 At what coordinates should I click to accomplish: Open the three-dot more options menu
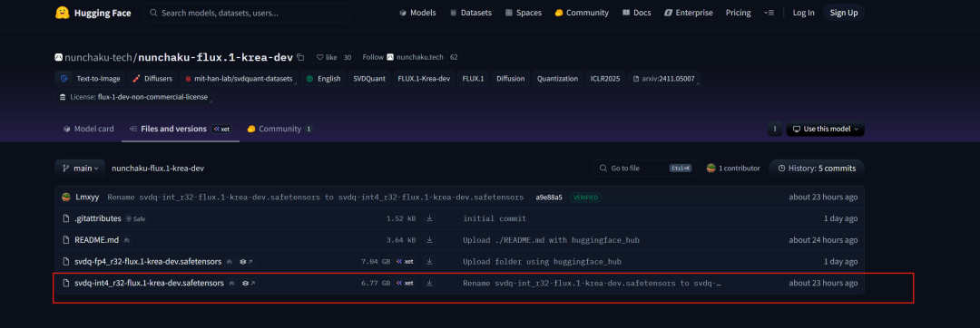click(x=774, y=129)
